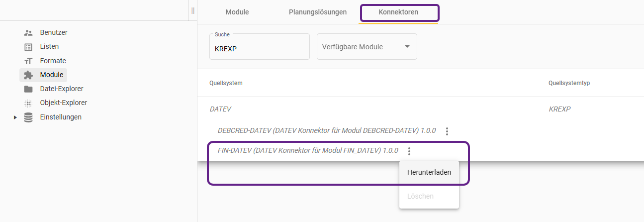The width and height of the screenshot is (644, 222).
Task: Choose Herunterladen from the context menu
Action: 429,172
